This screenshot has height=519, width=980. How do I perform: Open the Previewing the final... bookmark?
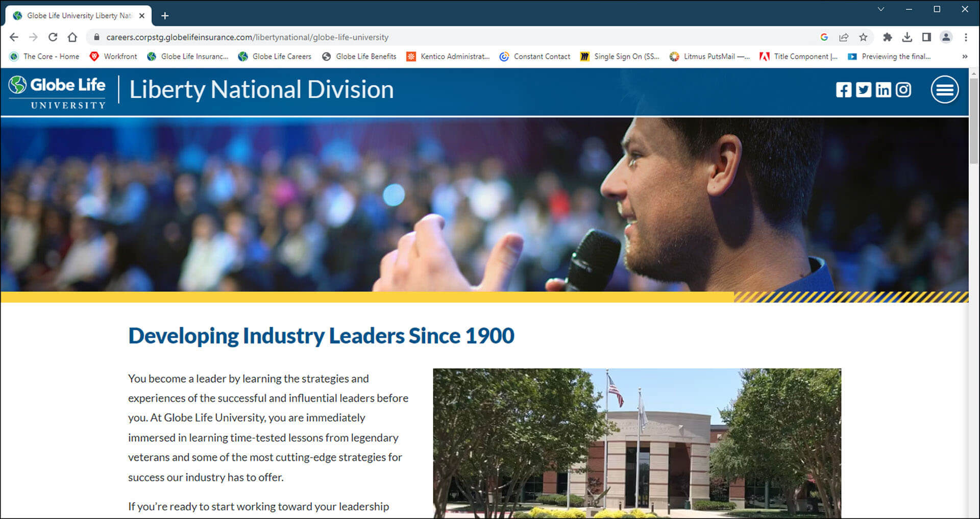click(x=889, y=57)
